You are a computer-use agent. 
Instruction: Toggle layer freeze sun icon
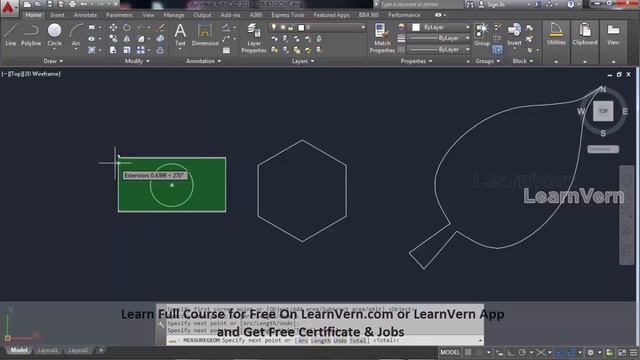pyautogui.click(x=282, y=27)
